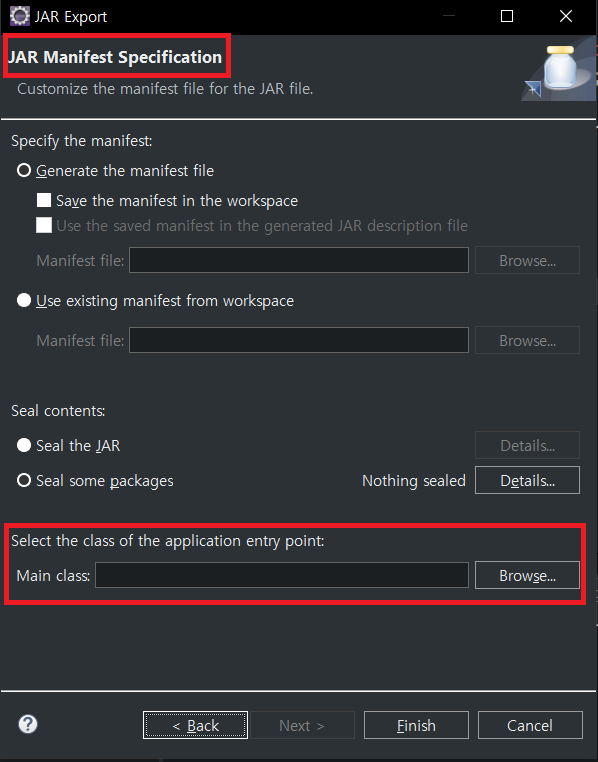Close the JAR Export dialog

(x=565, y=17)
